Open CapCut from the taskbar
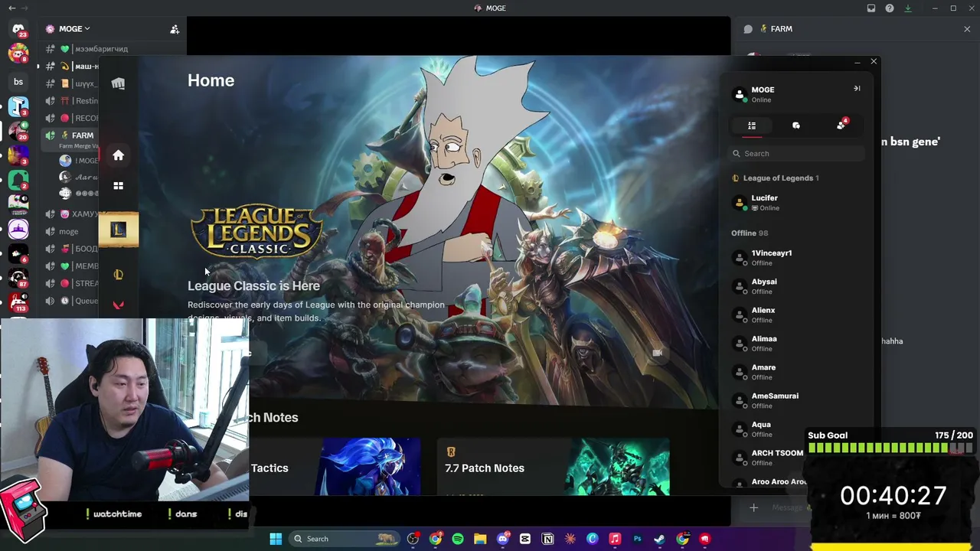This screenshot has height=551, width=980. (525, 539)
